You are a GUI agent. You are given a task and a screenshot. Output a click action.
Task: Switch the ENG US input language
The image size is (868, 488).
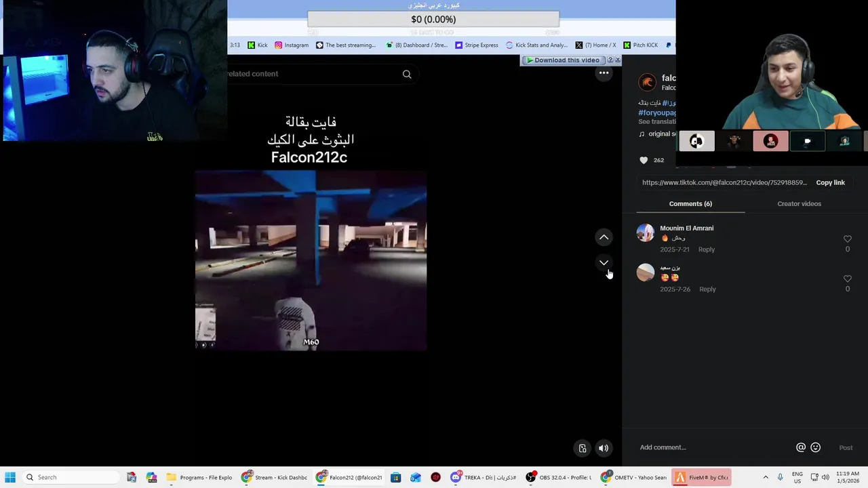click(797, 477)
